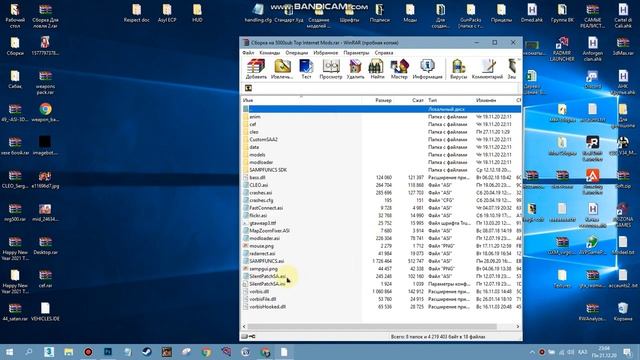Image resolution: width=640 pixels, height=360 pixels.
Task: Click the up-one-level icon in address bar
Action: tap(248, 88)
